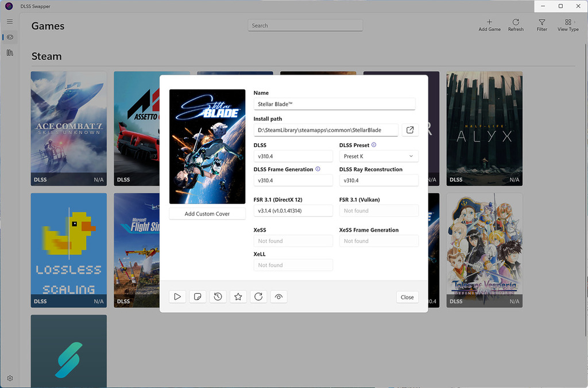
Task: Open the DLSS swap history icon
Action: click(218, 297)
